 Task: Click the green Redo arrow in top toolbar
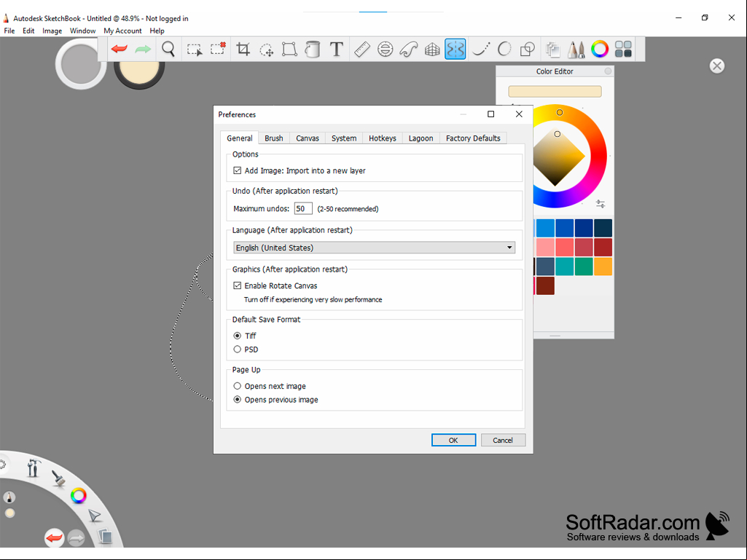142,49
